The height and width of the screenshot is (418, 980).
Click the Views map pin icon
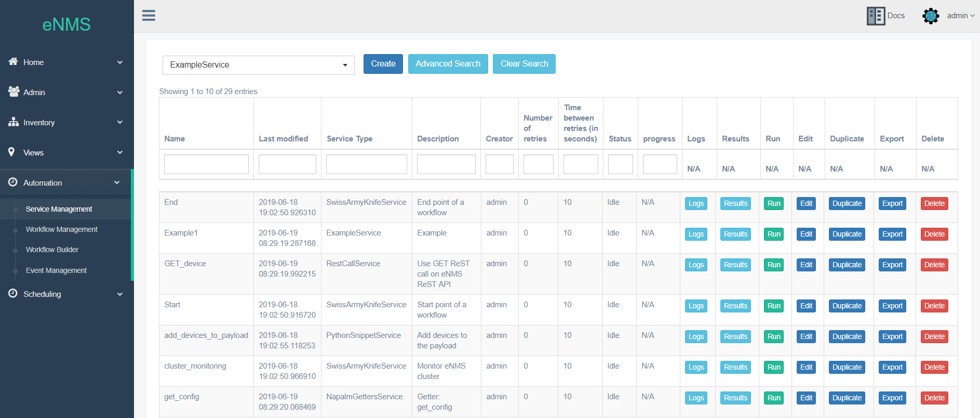point(11,152)
